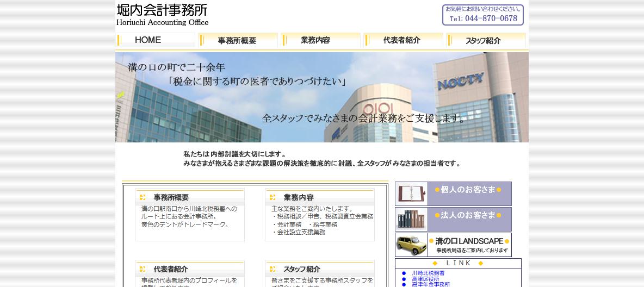
Task: Open the 業務内容 card heading
Action: [299, 197]
